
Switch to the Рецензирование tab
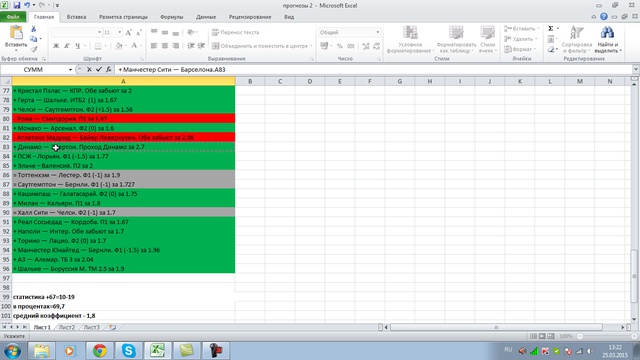click(x=250, y=17)
